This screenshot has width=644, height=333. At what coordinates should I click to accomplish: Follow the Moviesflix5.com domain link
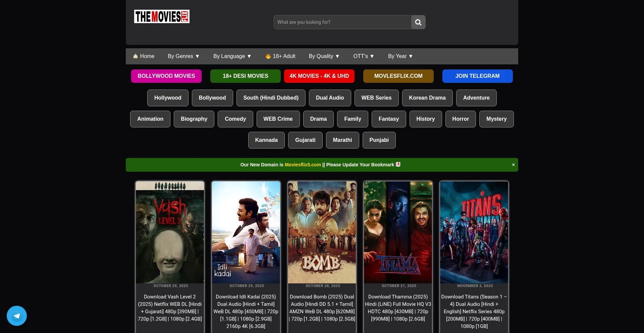click(303, 165)
